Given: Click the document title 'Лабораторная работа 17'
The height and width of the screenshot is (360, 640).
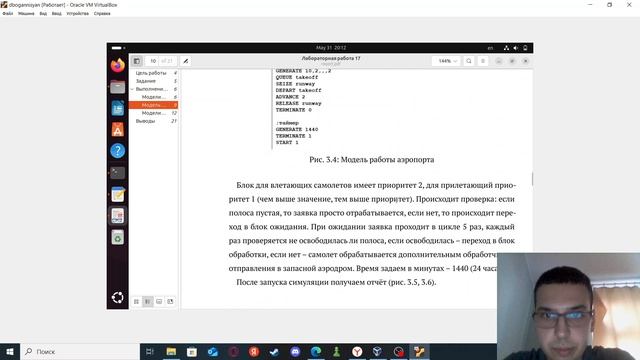Looking at the screenshot, I should pyautogui.click(x=331, y=58).
